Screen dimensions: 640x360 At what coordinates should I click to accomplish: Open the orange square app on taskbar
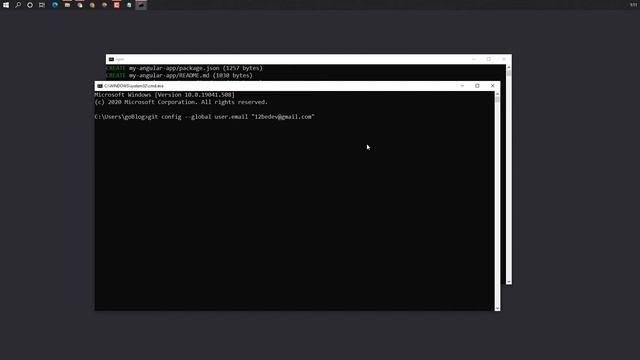(x=117, y=5)
